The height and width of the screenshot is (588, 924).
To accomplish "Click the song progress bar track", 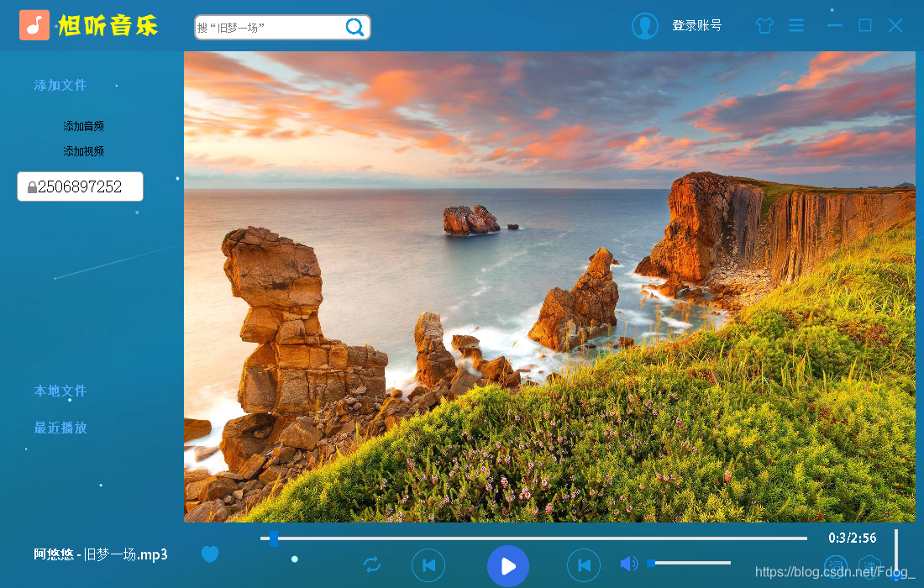I will tap(534, 538).
